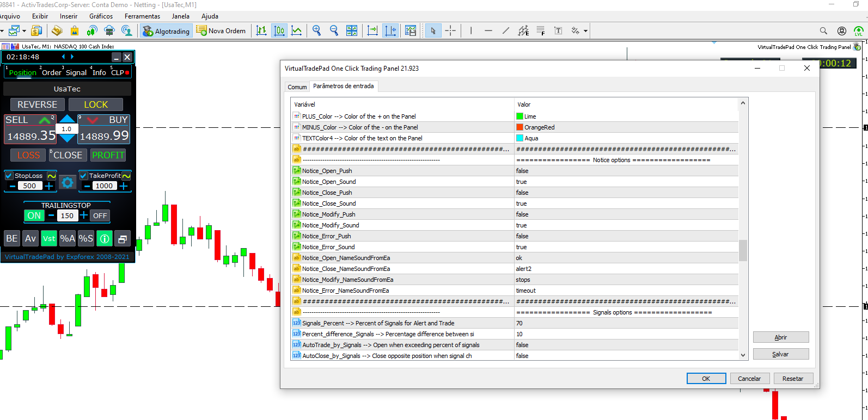Click Salvar to save parameters
This screenshot has height=420, width=868.
click(x=781, y=354)
